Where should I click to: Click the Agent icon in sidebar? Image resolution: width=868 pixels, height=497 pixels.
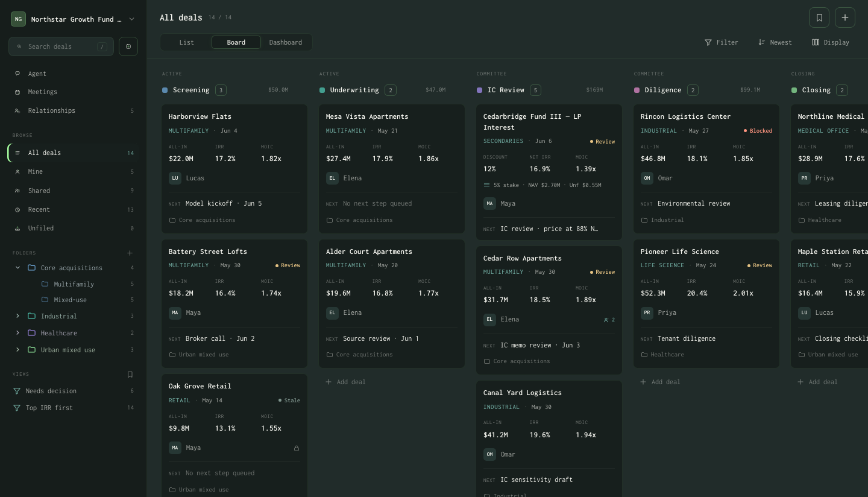pyautogui.click(x=17, y=74)
